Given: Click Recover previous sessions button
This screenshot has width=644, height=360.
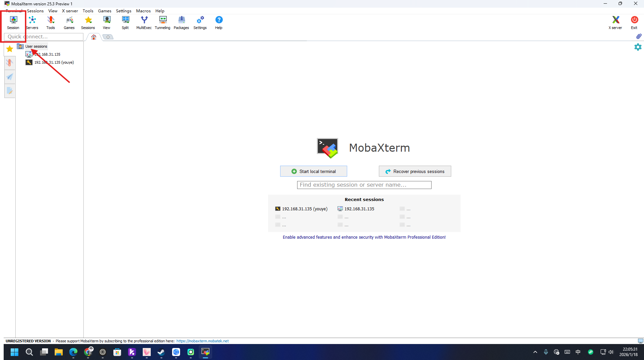Looking at the screenshot, I should click(415, 171).
